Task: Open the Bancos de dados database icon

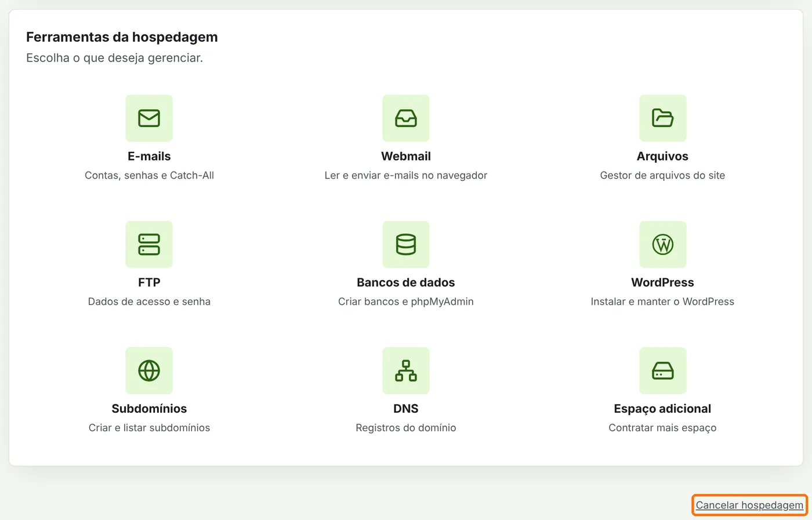Action: (406, 245)
